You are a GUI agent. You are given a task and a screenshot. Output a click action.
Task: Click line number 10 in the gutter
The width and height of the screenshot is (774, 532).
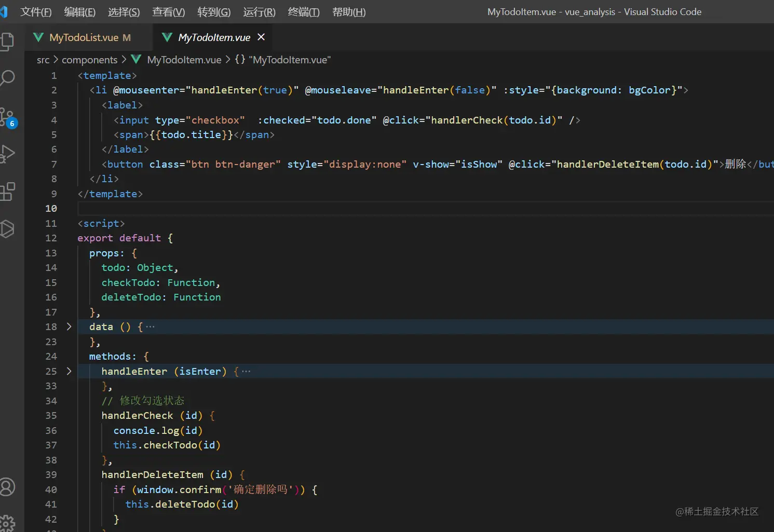(x=51, y=209)
